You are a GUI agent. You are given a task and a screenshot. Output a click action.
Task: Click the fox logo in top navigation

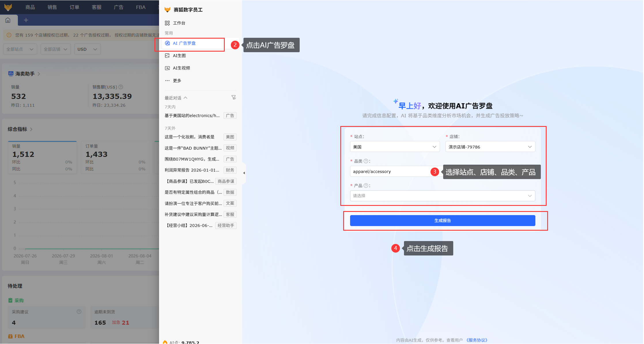click(x=8, y=7)
